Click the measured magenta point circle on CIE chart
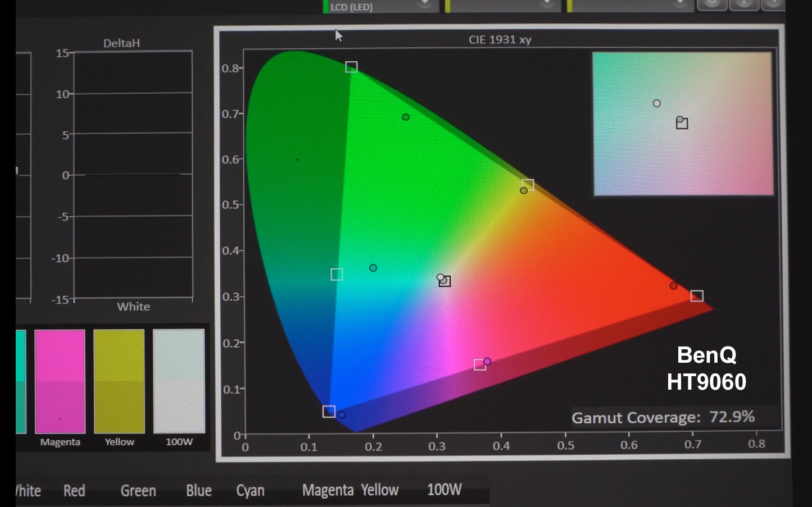Image resolution: width=812 pixels, height=507 pixels. click(487, 362)
